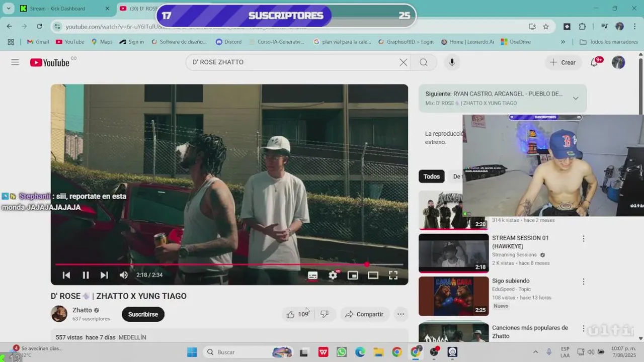Open the Discord bookmark
The height and width of the screenshot is (362, 644).
tap(228, 42)
